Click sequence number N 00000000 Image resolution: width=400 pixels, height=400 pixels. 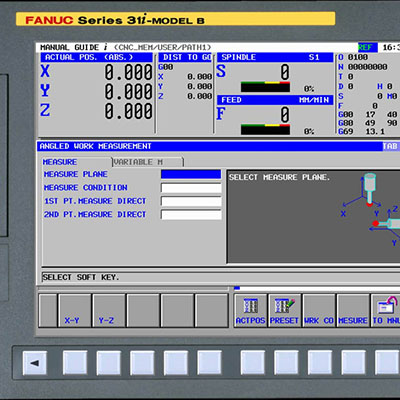point(363,67)
